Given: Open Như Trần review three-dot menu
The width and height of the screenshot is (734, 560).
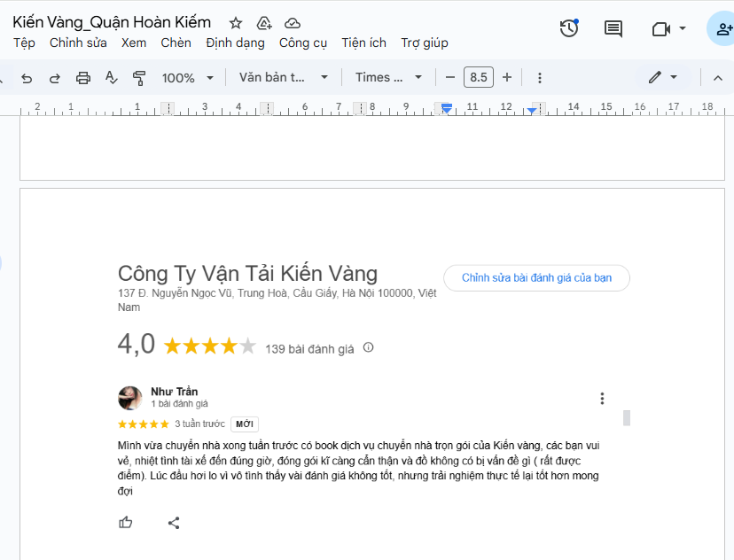Looking at the screenshot, I should pyautogui.click(x=602, y=399).
